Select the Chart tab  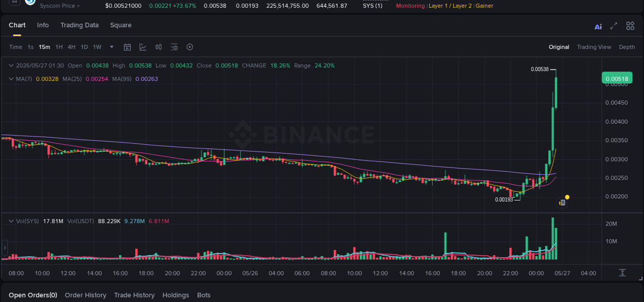pos(17,25)
